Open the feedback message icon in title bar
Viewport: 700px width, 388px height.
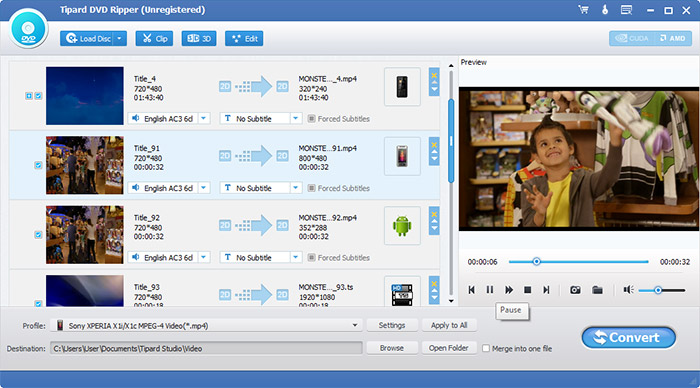(x=626, y=10)
